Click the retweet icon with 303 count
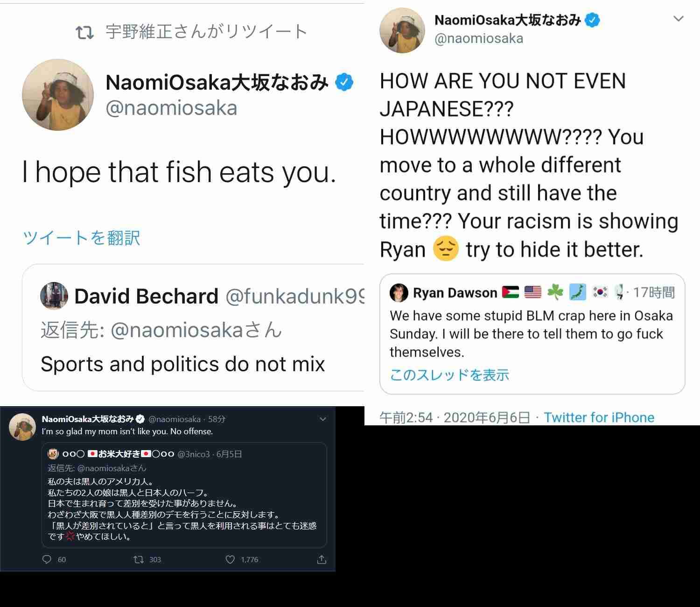The height and width of the screenshot is (607, 700). click(139, 559)
